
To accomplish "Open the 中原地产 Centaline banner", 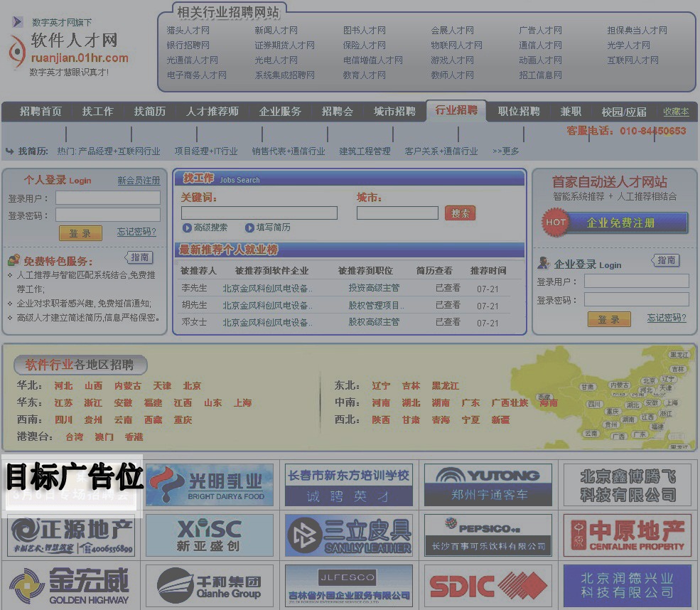I will [x=628, y=535].
